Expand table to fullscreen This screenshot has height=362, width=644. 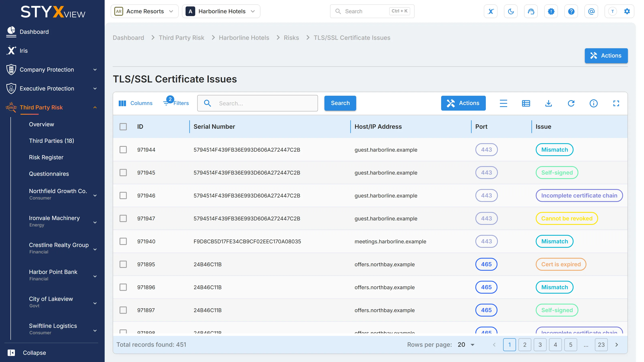pos(616,103)
